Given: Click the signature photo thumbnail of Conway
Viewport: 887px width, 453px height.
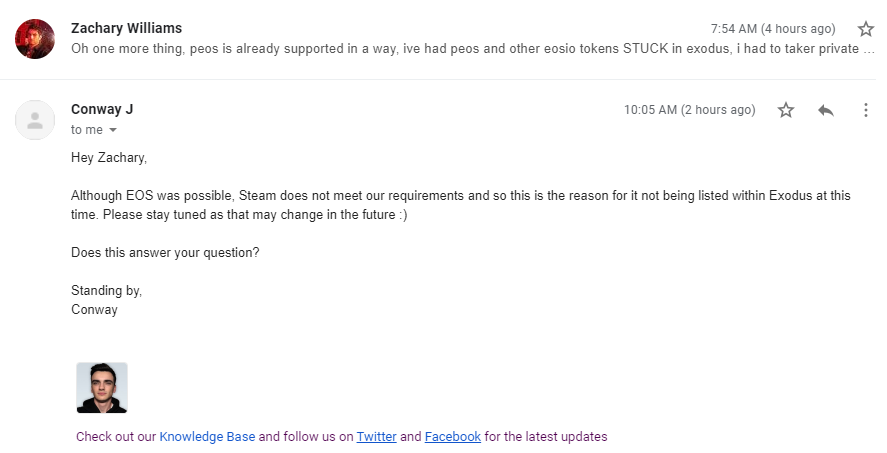Looking at the screenshot, I should tap(102, 388).
